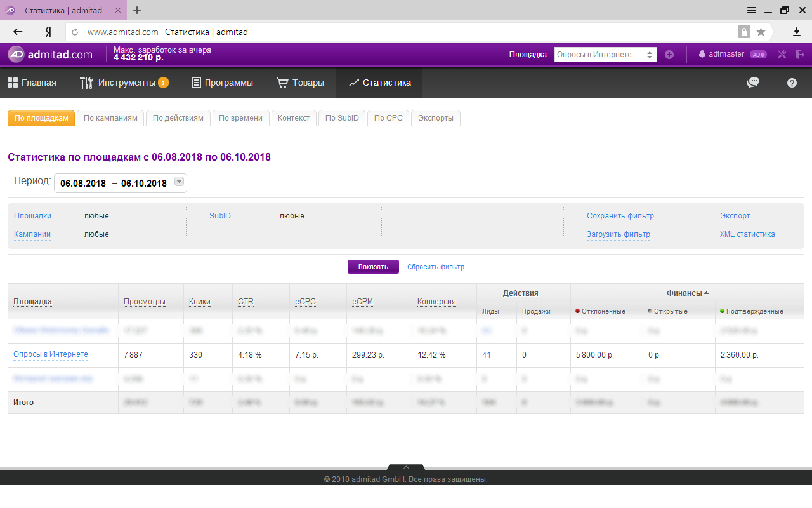Open the help question mark icon
The width and height of the screenshot is (812, 508).
[x=792, y=83]
